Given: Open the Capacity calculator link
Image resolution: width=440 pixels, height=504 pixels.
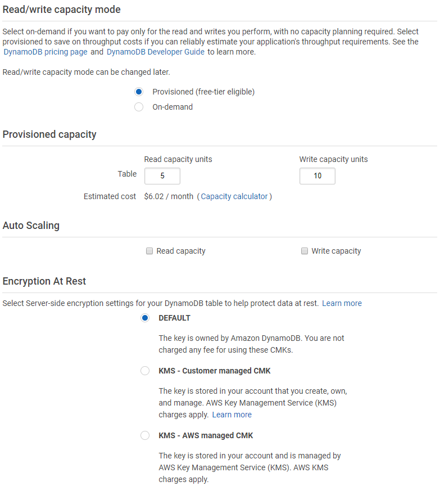Looking at the screenshot, I should pyautogui.click(x=234, y=196).
